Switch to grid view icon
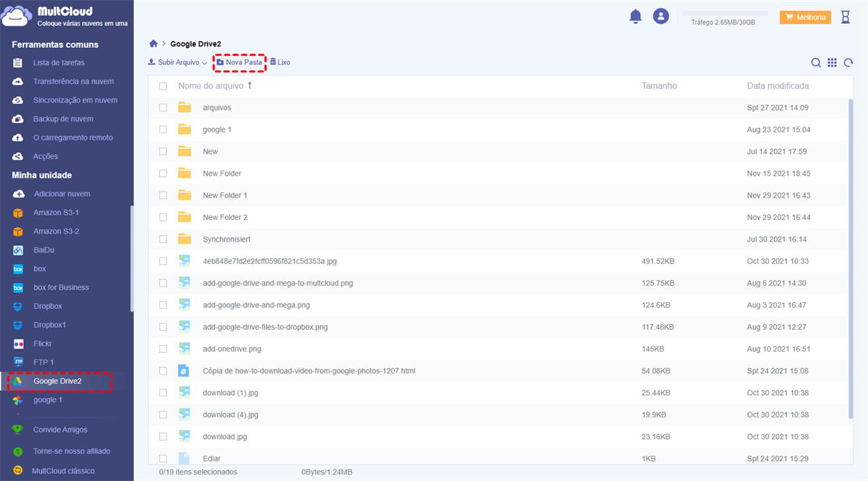This screenshot has width=868, height=481. 833,63
